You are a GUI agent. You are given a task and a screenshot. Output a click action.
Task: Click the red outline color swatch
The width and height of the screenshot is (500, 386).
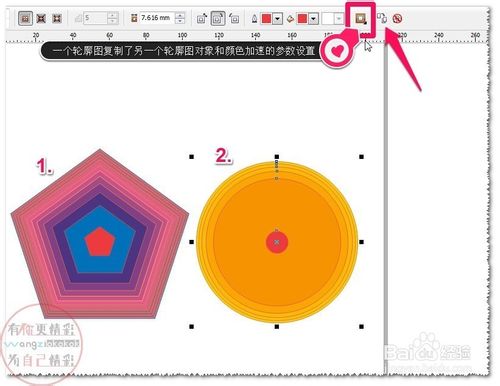(267, 19)
